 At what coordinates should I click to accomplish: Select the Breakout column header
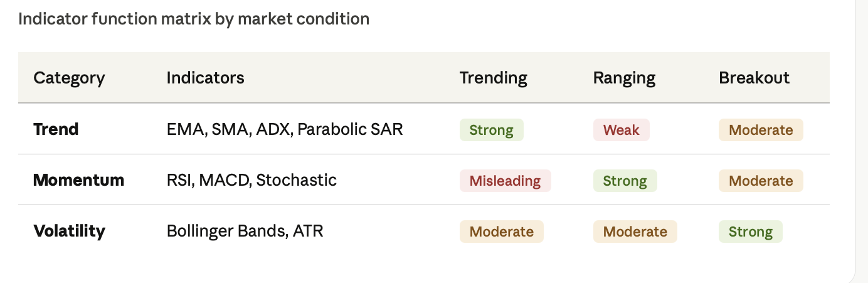(754, 78)
